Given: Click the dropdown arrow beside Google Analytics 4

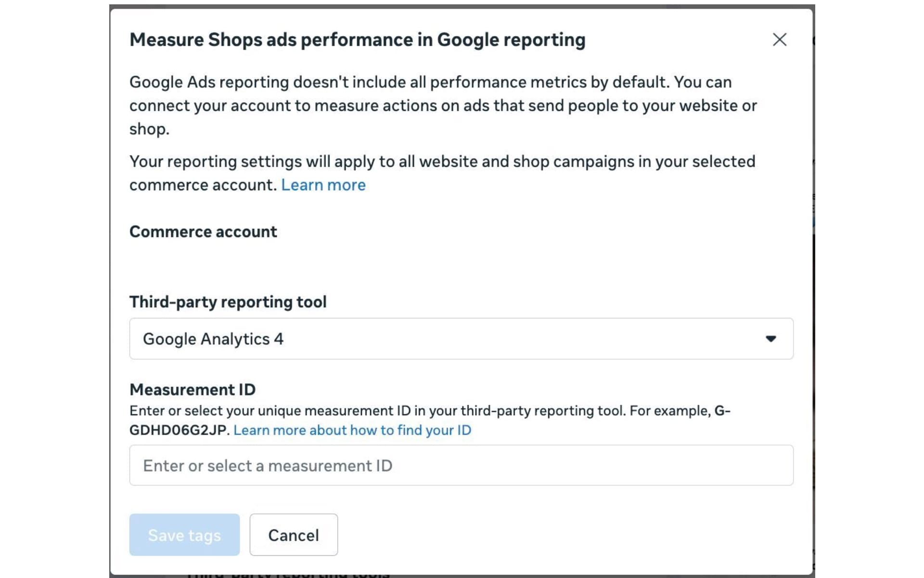Looking at the screenshot, I should tap(772, 339).
